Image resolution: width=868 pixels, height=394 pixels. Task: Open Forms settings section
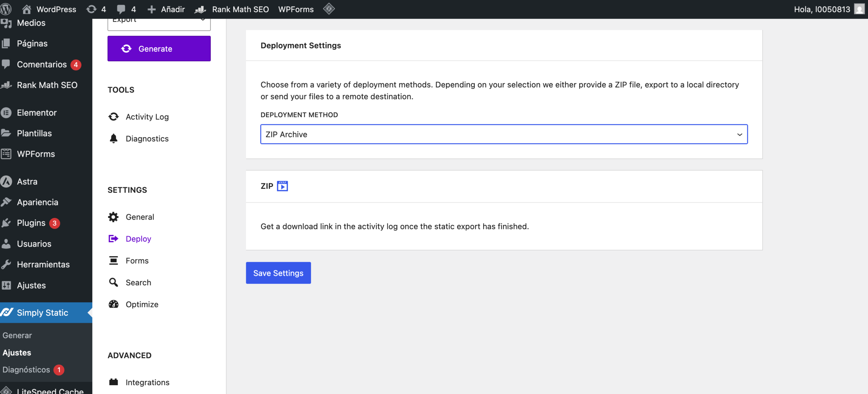(x=137, y=261)
